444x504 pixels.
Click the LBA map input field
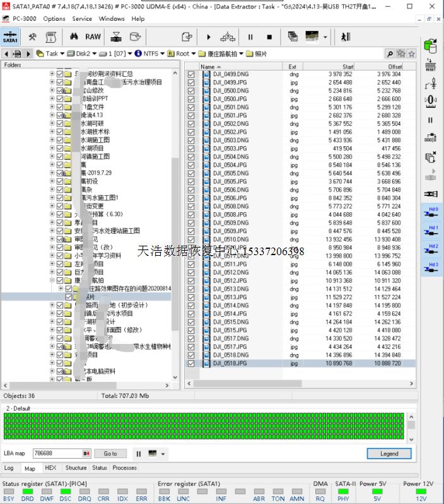coord(57,454)
